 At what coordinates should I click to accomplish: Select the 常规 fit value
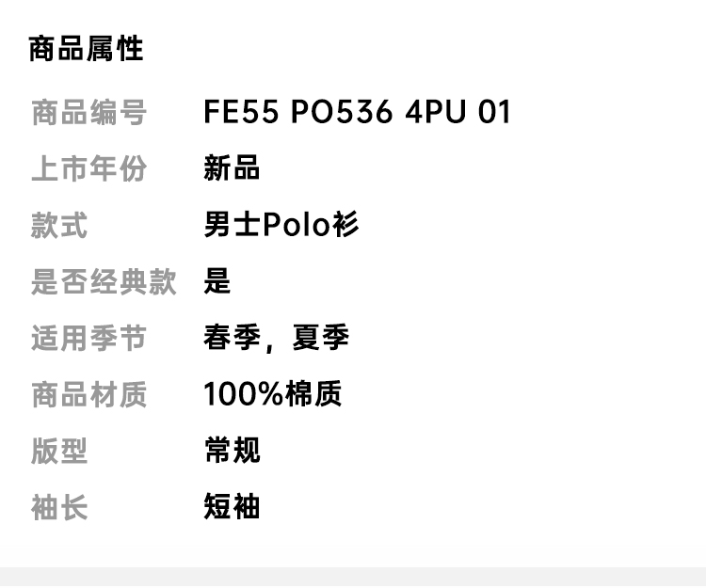point(232,451)
